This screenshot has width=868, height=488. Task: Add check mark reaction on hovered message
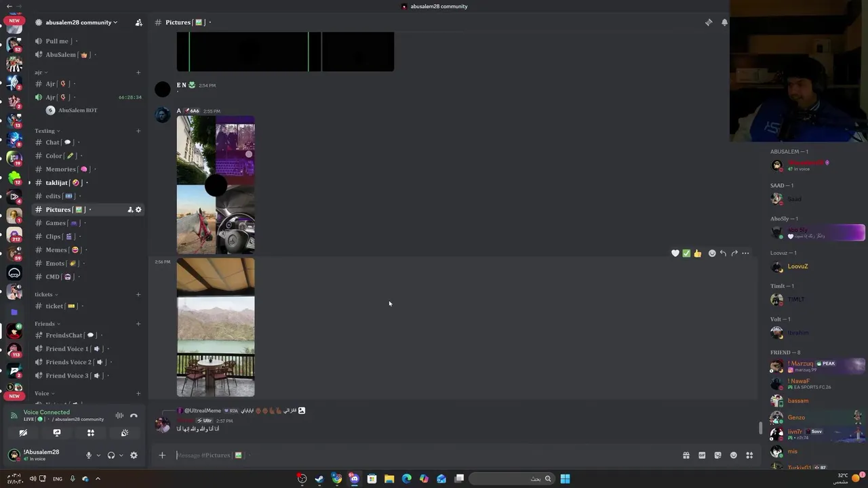tap(686, 253)
